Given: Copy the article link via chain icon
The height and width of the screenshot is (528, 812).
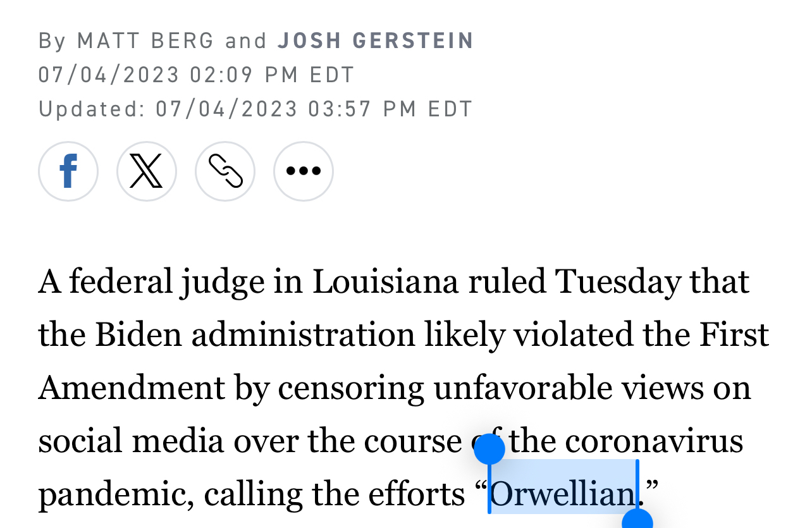Looking at the screenshot, I should 225,171.
